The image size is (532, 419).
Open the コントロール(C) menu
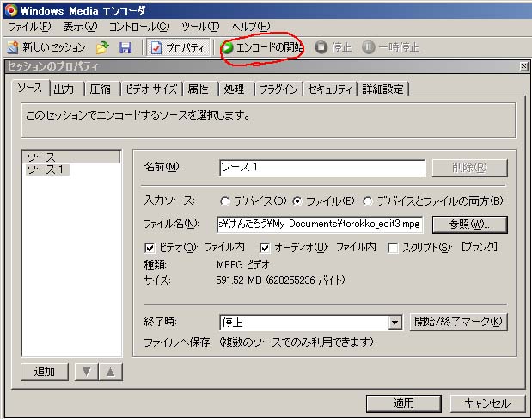(x=138, y=27)
